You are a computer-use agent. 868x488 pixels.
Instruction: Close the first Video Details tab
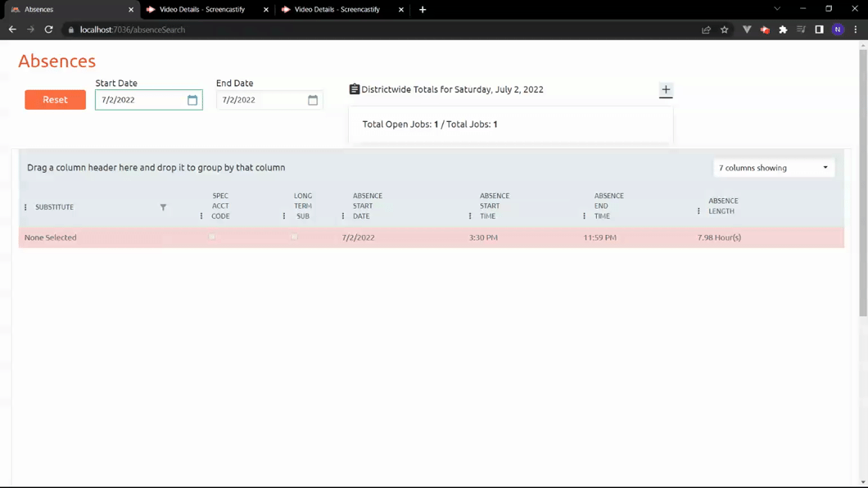[266, 9]
